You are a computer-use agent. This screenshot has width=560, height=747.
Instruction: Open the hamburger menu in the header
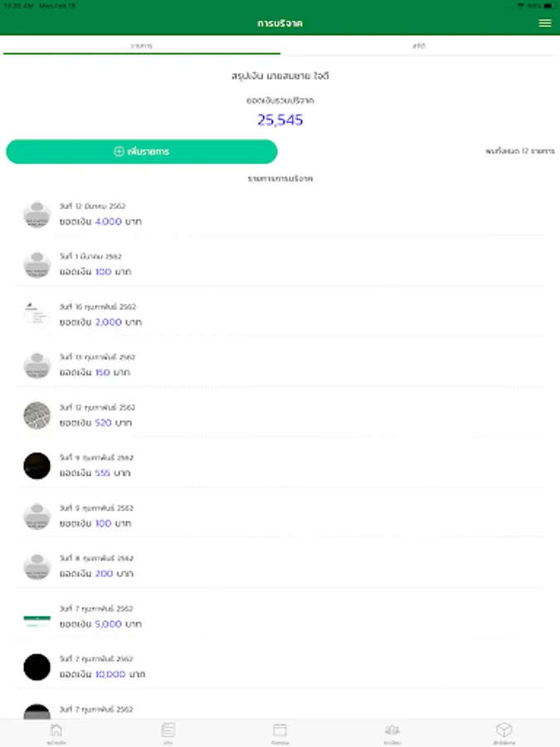(x=544, y=23)
